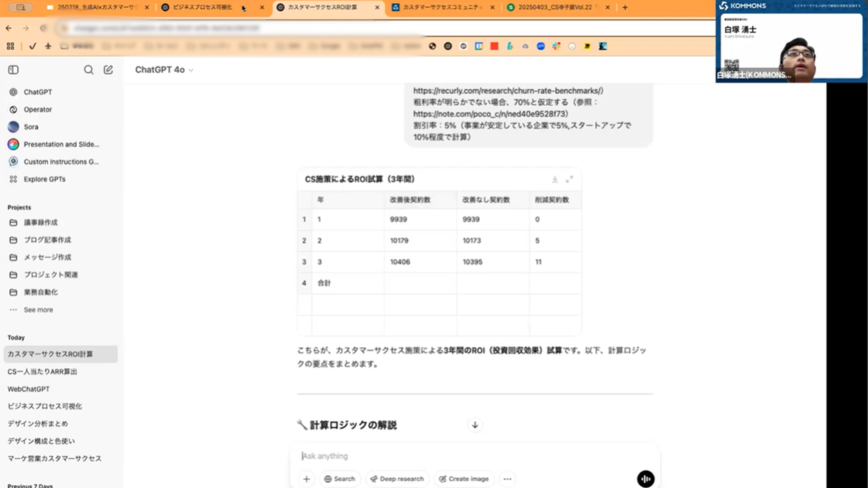
Task: Click the checkmark bookmark icon
Action: (33, 46)
